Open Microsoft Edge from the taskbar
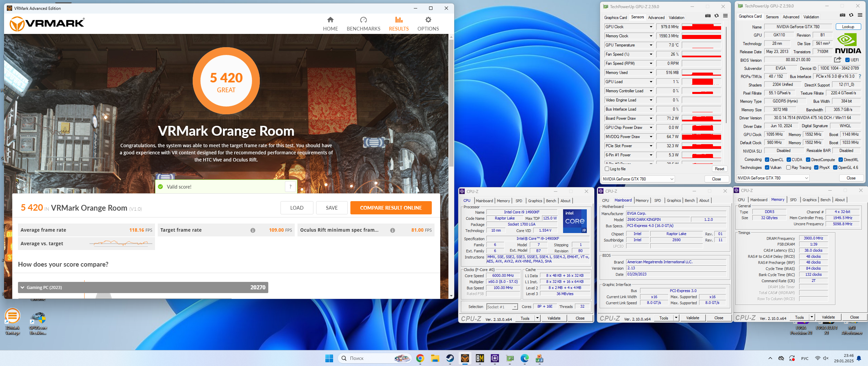Viewport: 868px width, 366px height. coord(525,358)
